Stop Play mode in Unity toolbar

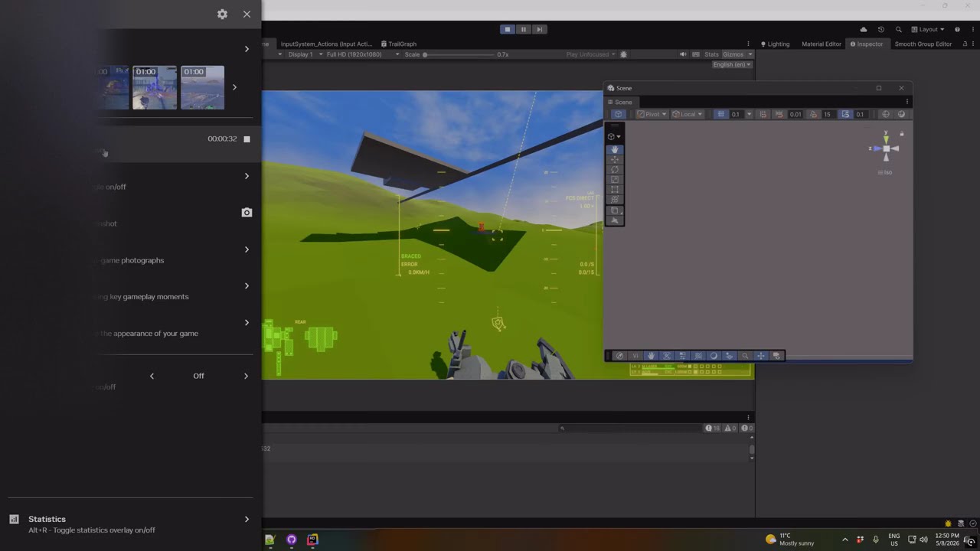[x=507, y=29]
